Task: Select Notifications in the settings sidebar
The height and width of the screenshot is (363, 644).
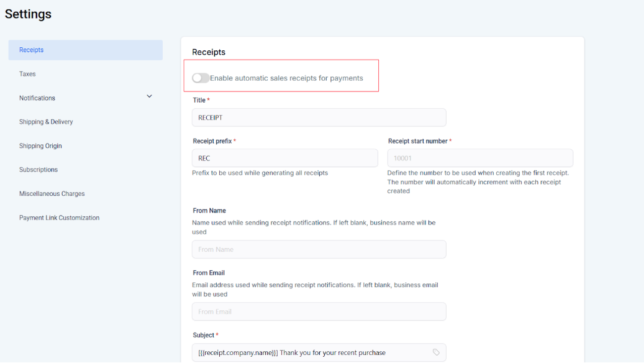Action: tap(37, 98)
